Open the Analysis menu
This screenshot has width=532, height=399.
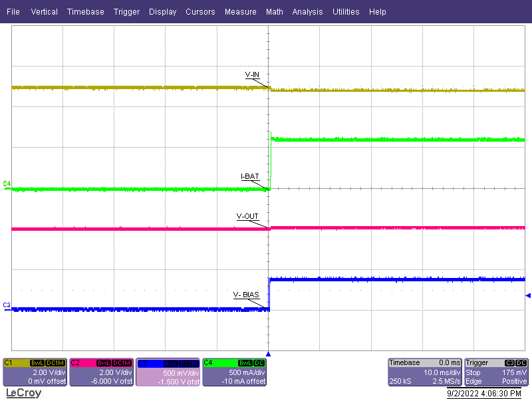pyautogui.click(x=307, y=11)
